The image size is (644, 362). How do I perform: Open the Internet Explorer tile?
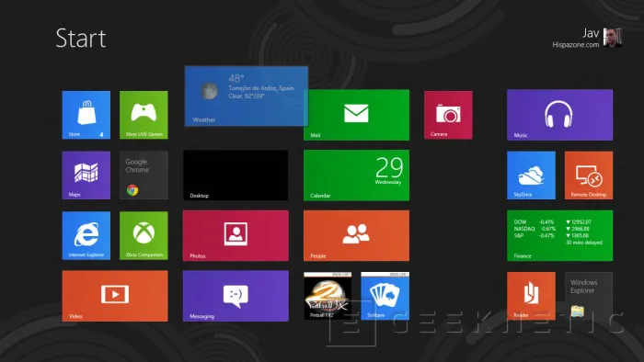[x=86, y=235]
